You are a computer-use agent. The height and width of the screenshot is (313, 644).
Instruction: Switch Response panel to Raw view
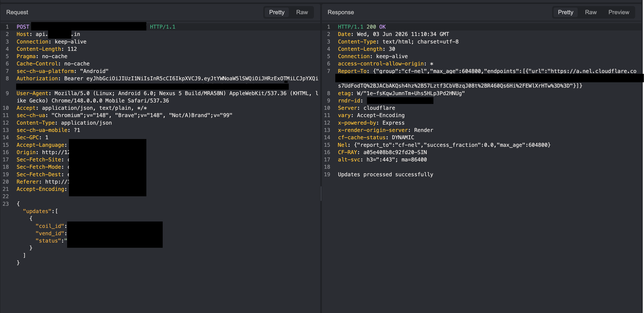pos(590,12)
